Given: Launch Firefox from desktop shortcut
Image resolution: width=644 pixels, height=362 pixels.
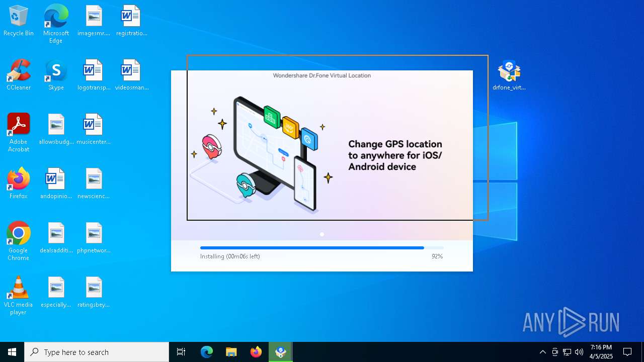Looking at the screenshot, I should [x=19, y=184].
